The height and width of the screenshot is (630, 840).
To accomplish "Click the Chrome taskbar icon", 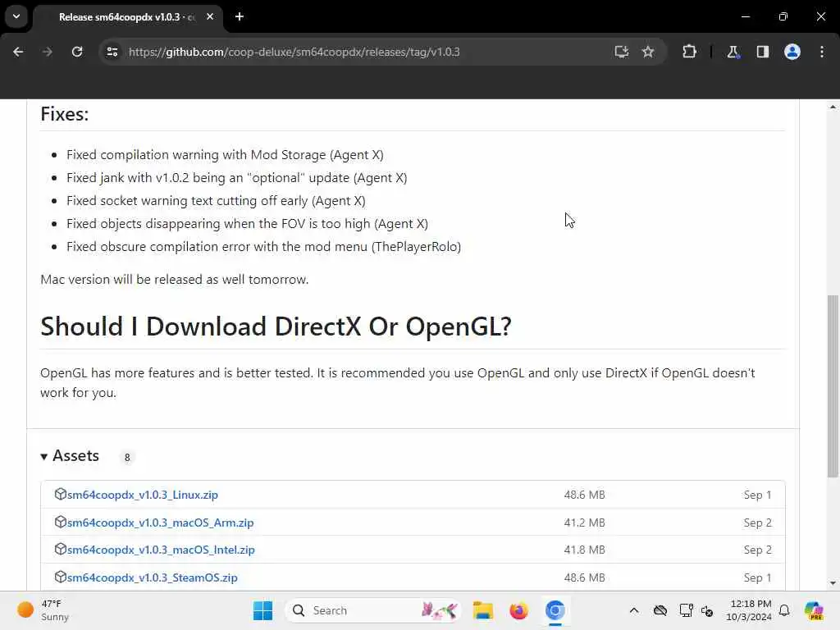I will click(x=555, y=610).
